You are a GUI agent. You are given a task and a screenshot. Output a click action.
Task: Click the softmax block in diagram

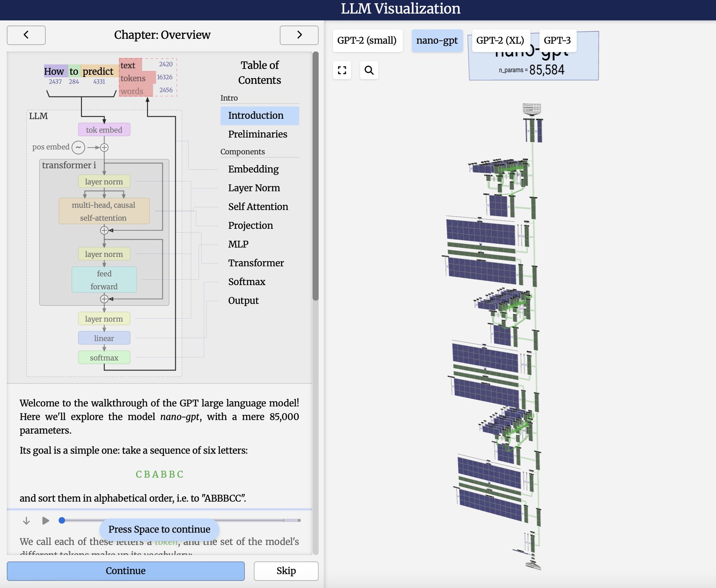click(104, 358)
